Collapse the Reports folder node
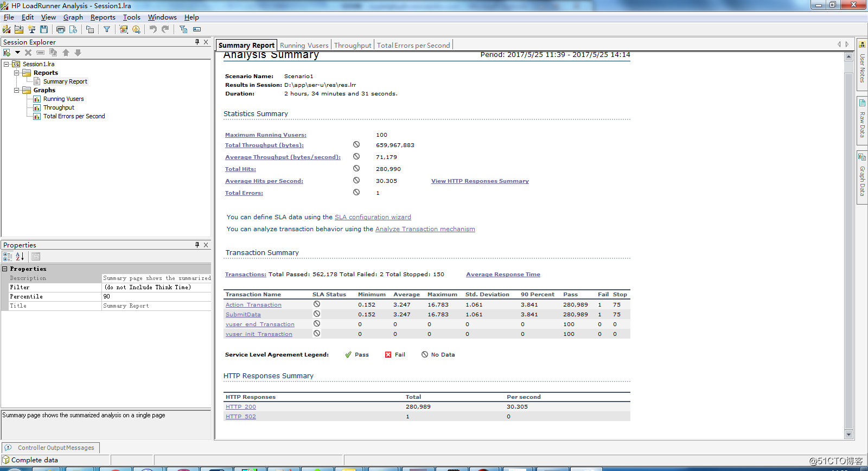 click(x=16, y=73)
